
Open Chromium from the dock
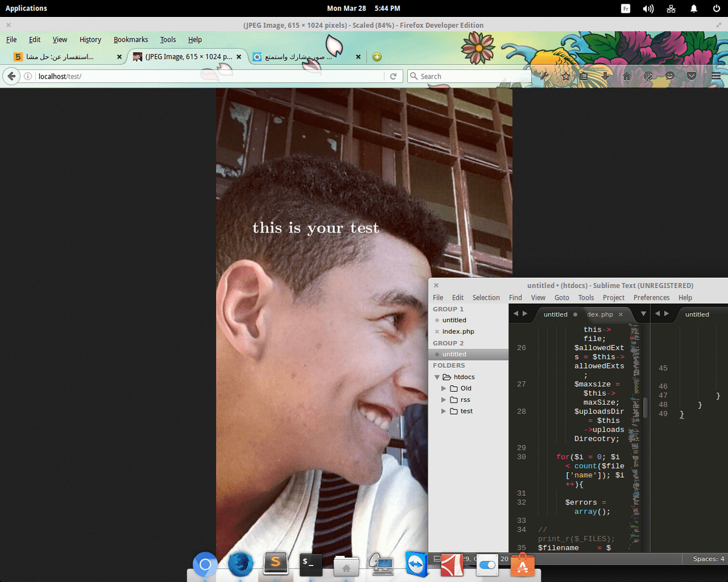(204, 564)
